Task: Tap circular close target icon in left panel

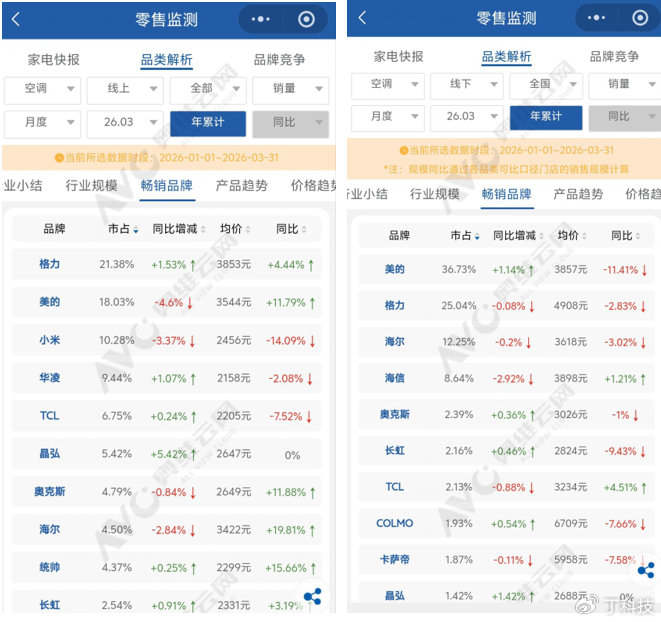Action: [x=306, y=19]
